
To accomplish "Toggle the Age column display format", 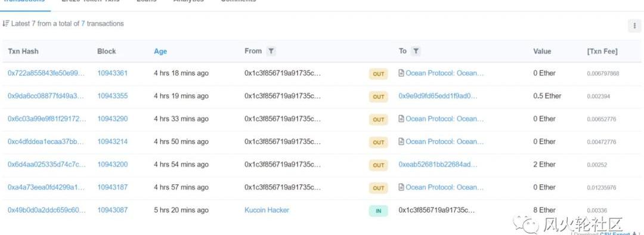I will (x=160, y=51).
